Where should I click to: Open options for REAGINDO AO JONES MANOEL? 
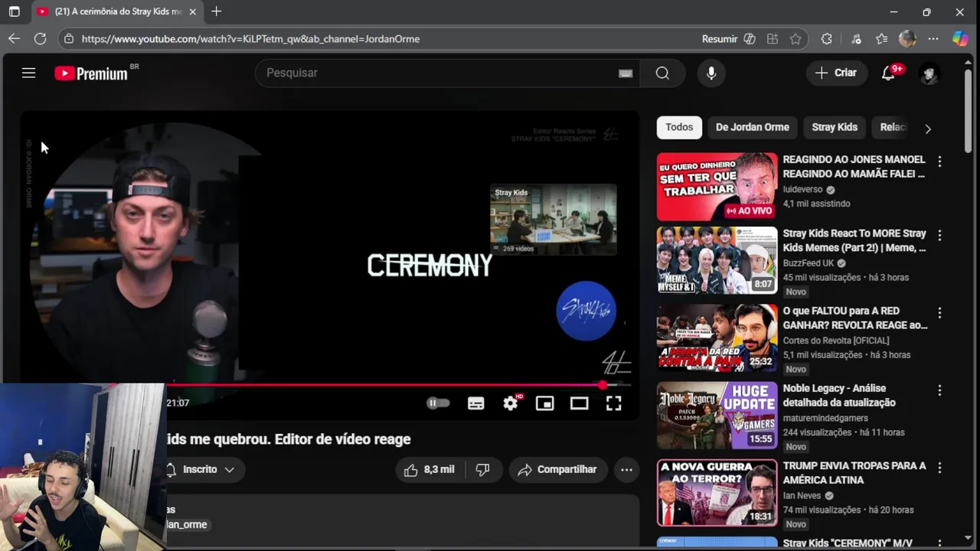point(939,161)
